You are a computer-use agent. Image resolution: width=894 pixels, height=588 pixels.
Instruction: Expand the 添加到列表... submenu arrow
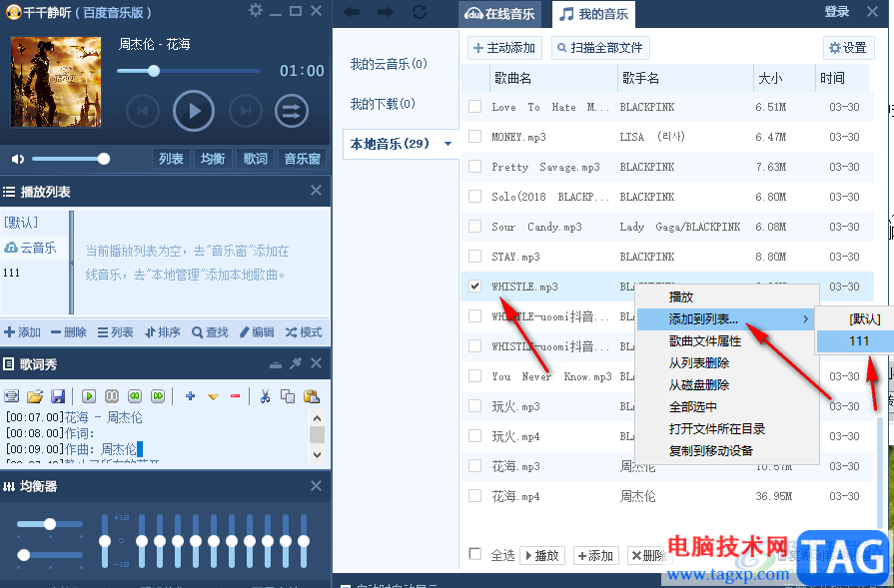806,319
